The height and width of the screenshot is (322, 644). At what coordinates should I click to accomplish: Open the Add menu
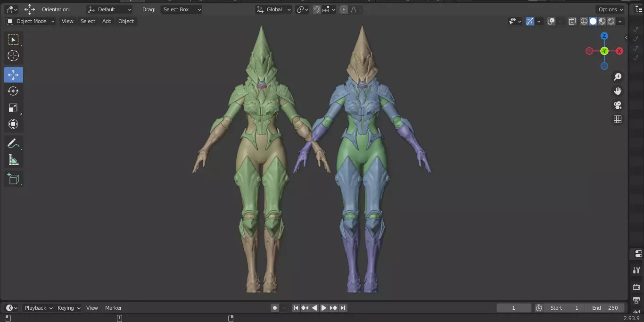[x=107, y=21]
